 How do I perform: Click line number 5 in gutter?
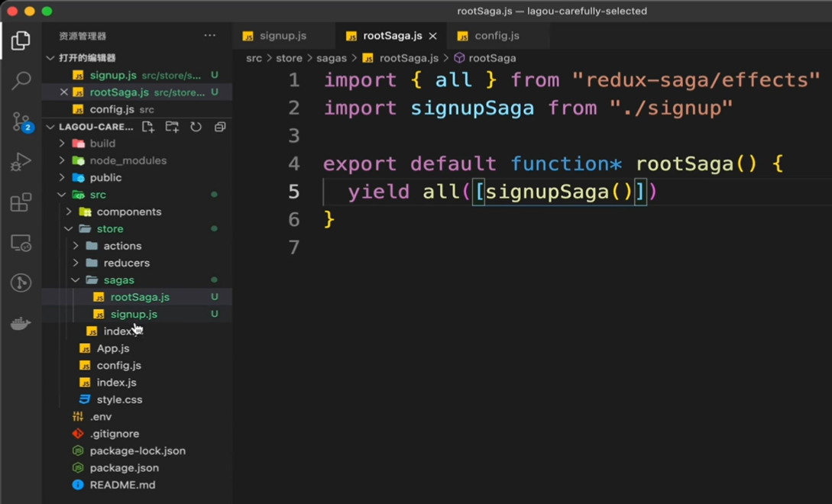(293, 192)
